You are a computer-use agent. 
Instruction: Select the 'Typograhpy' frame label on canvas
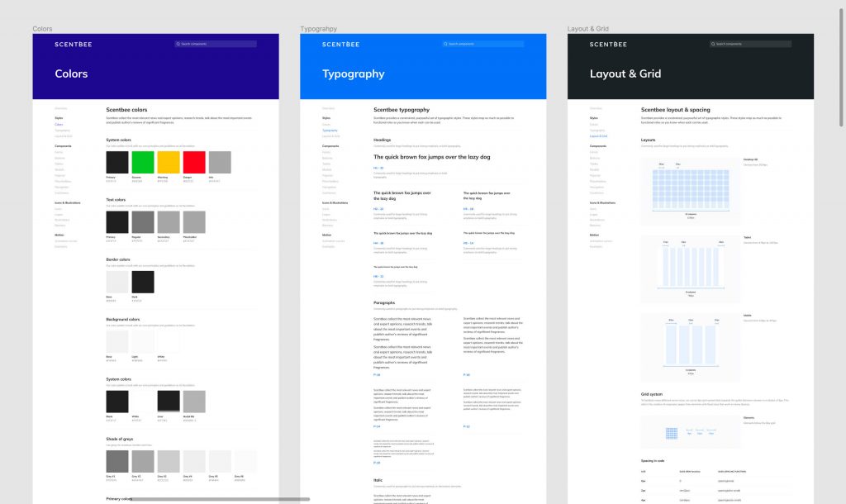[x=318, y=29]
